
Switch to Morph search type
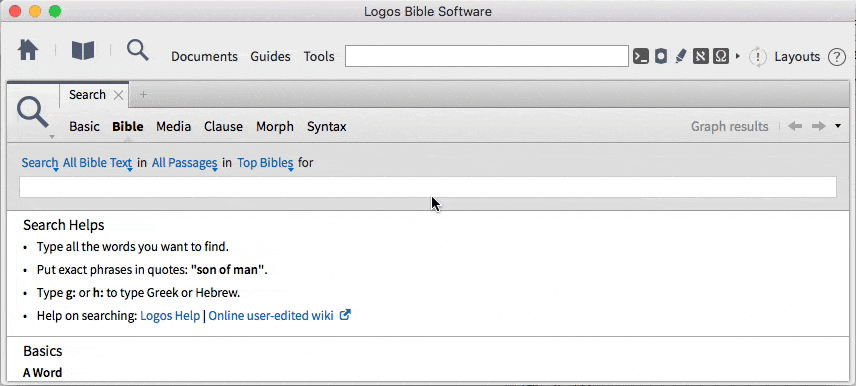click(x=275, y=127)
